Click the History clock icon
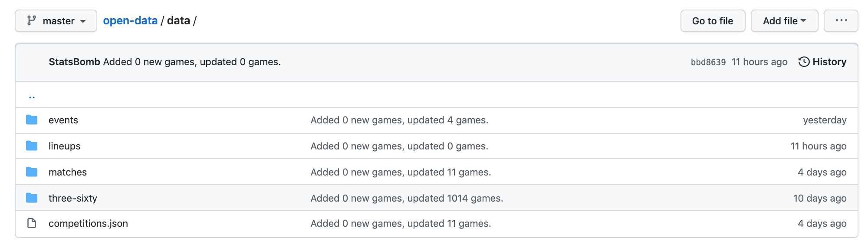 pyautogui.click(x=804, y=62)
